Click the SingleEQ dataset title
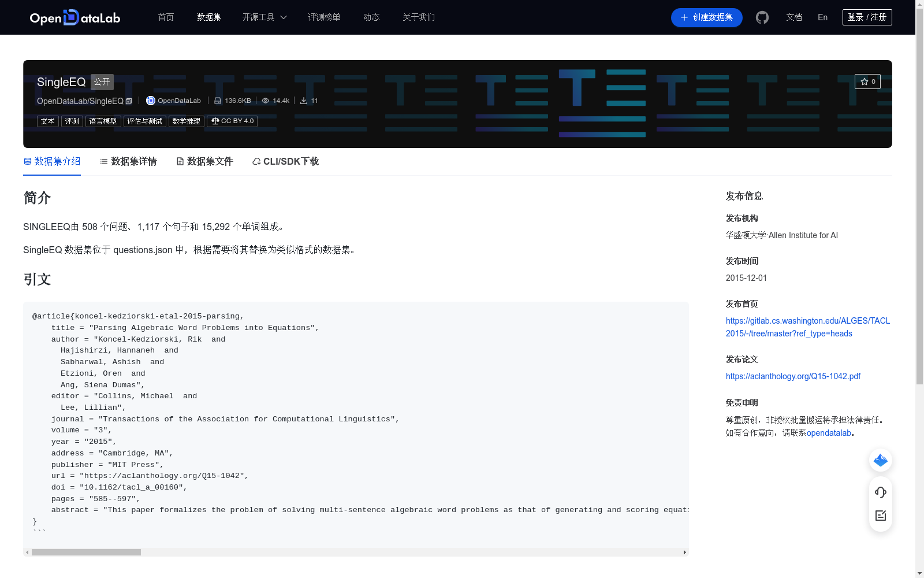Screen dimensions: 924x578 click(x=61, y=82)
